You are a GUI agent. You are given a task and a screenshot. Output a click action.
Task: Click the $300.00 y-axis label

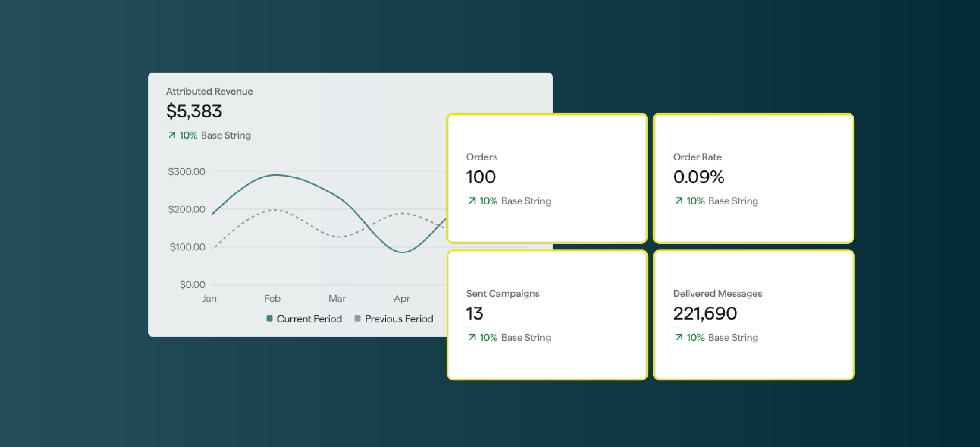pyautogui.click(x=186, y=172)
